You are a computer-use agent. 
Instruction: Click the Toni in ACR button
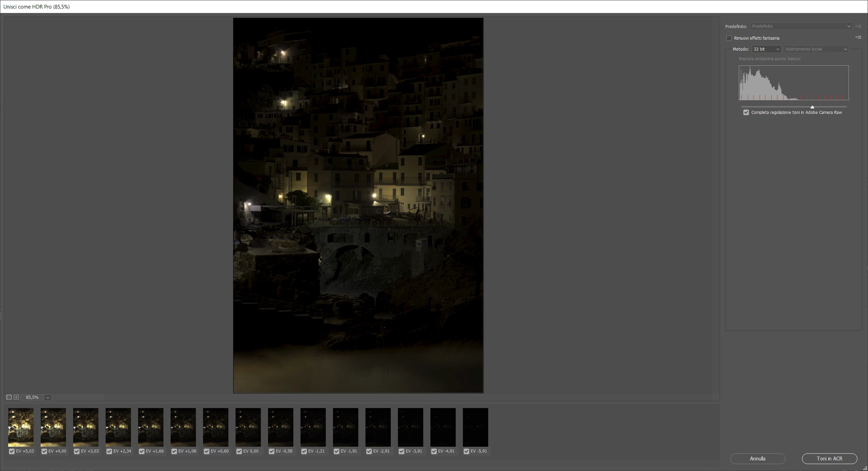[x=829, y=459]
